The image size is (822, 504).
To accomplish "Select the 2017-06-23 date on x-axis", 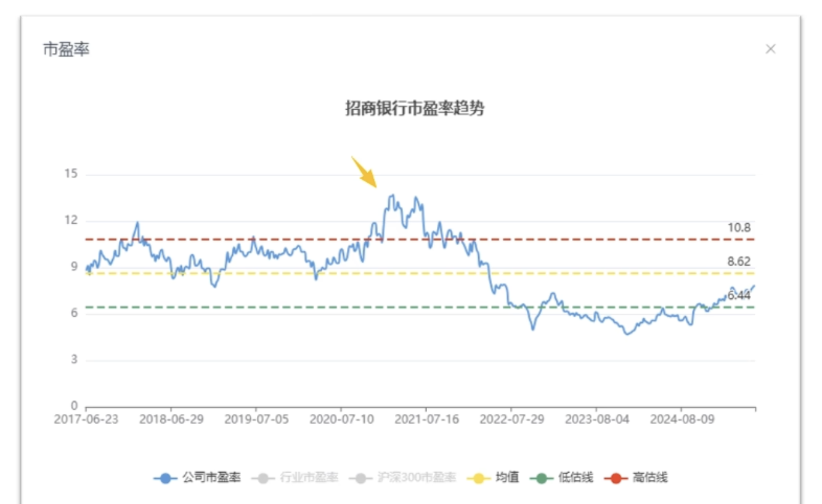I will 86,420.
